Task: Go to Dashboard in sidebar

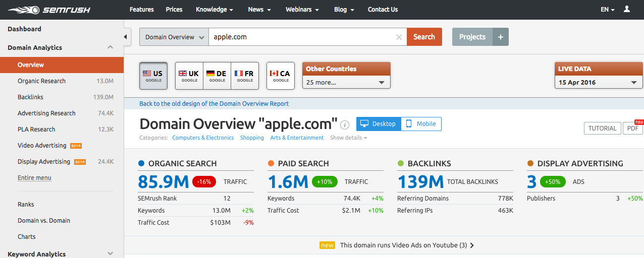Action: 24,29
